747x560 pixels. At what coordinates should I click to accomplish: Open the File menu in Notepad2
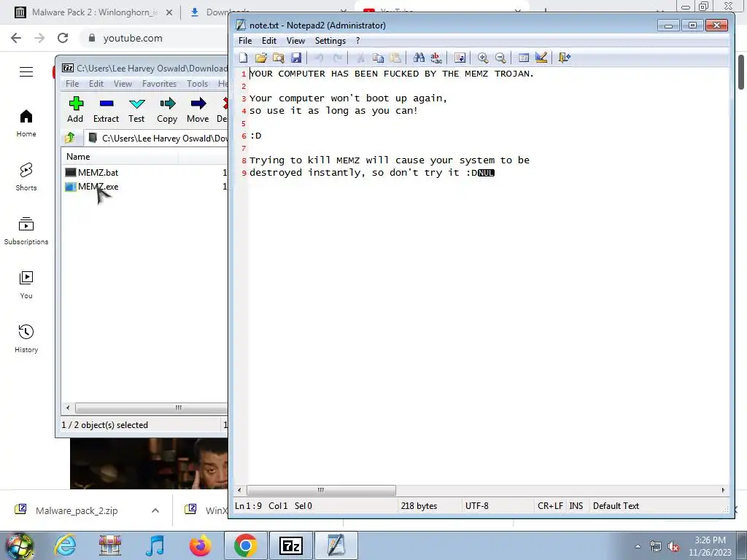point(245,41)
